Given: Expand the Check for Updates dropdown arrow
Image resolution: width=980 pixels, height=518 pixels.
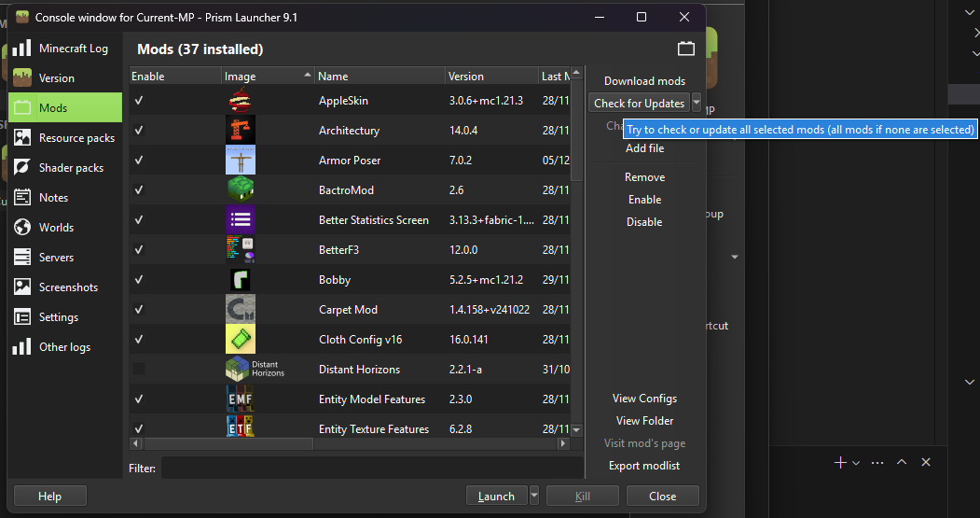Looking at the screenshot, I should click(x=697, y=104).
